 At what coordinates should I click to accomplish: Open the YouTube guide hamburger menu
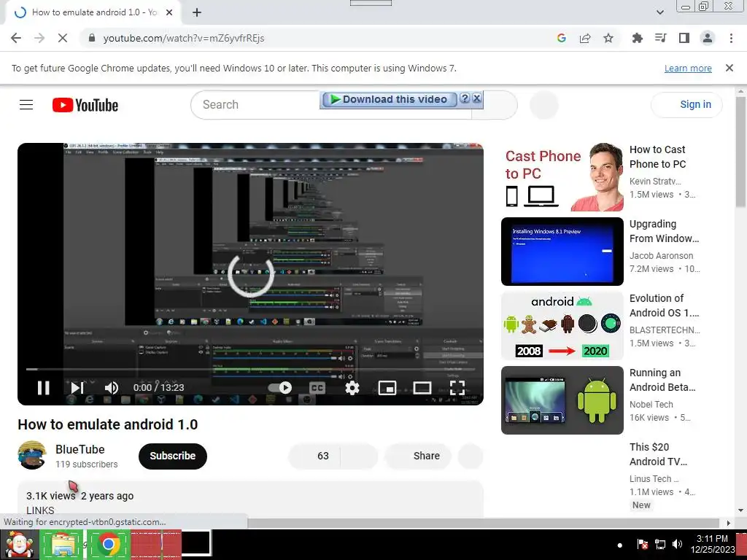click(x=26, y=105)
